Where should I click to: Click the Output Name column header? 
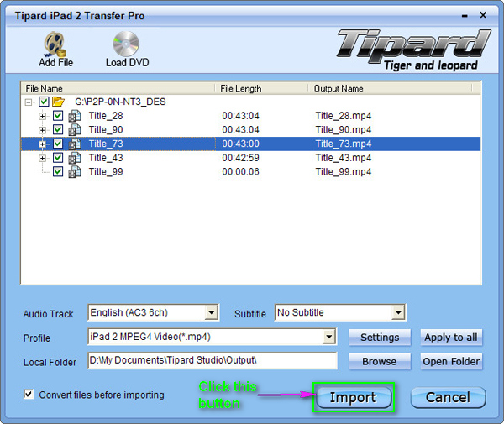coord(390,88)
